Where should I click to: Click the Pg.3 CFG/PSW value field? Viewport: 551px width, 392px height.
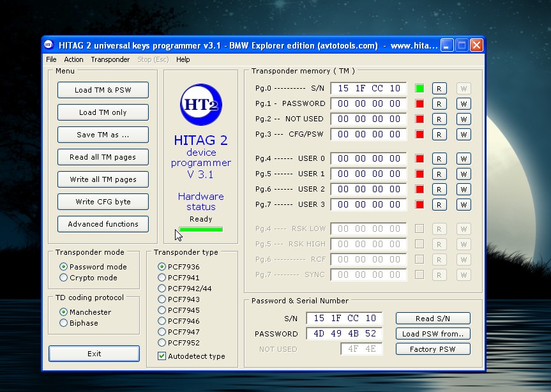click(x=368, y=135)
